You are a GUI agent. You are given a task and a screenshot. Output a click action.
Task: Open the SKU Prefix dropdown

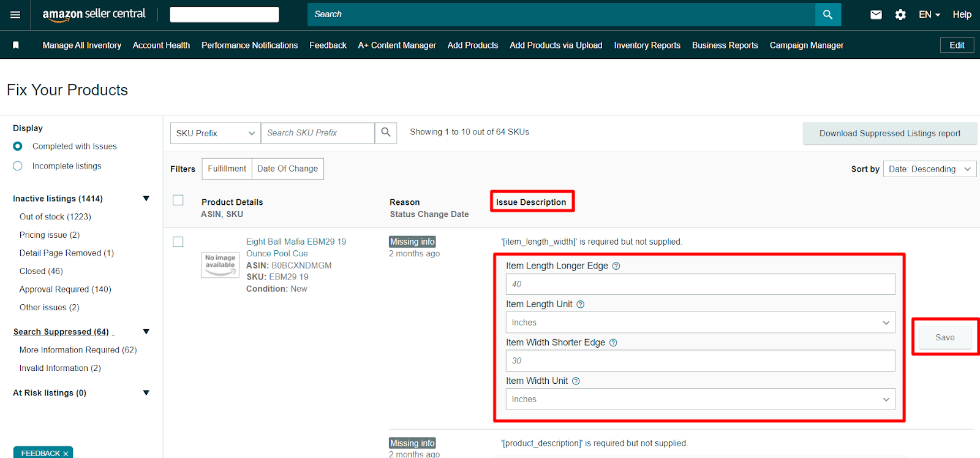point(216,133)
